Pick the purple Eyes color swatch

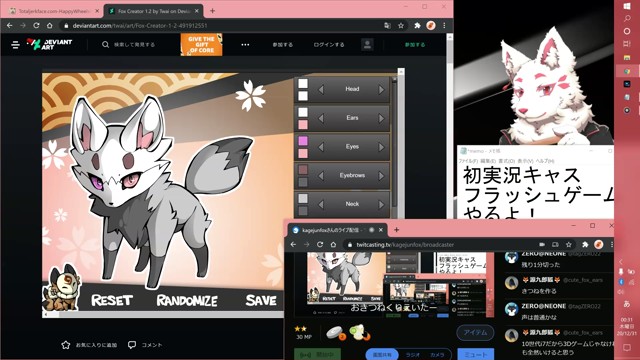tap(303, 141)
